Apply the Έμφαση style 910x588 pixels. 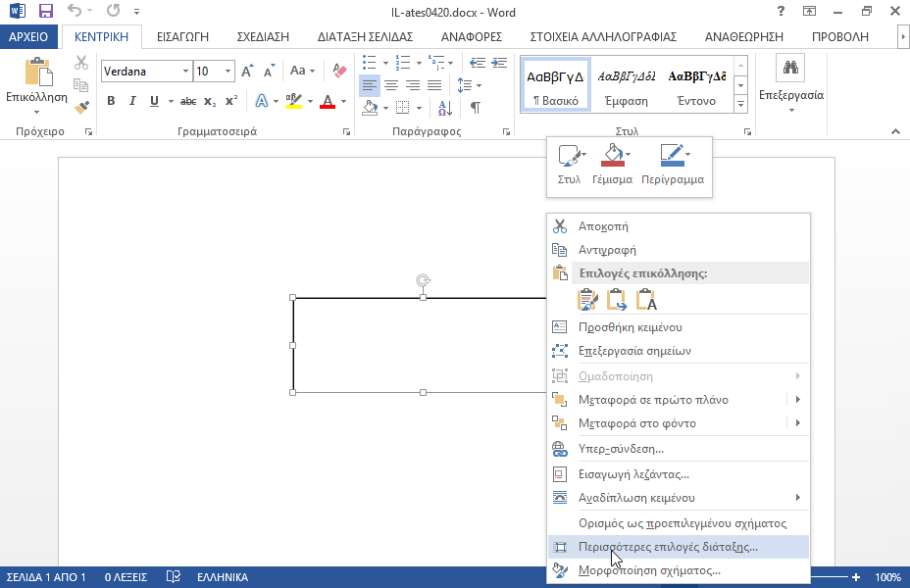click(x=627, y=84)
